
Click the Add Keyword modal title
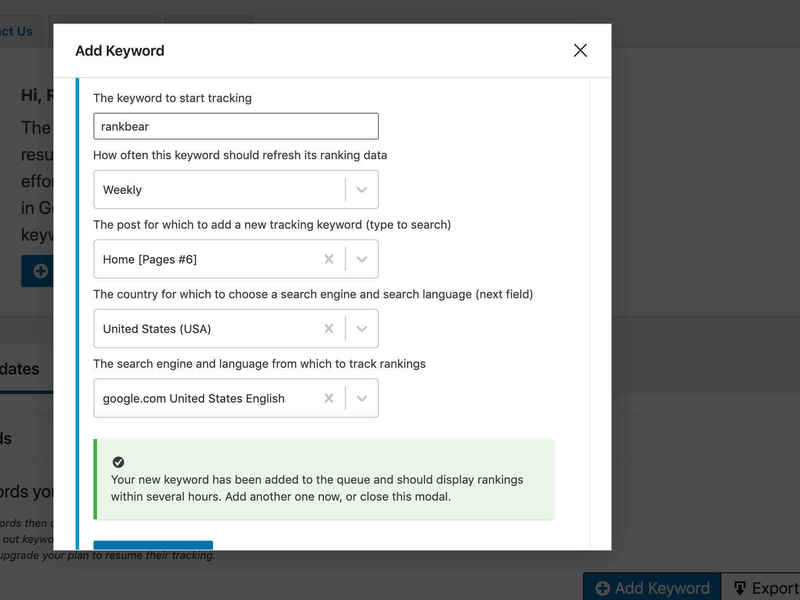[120, 51]
